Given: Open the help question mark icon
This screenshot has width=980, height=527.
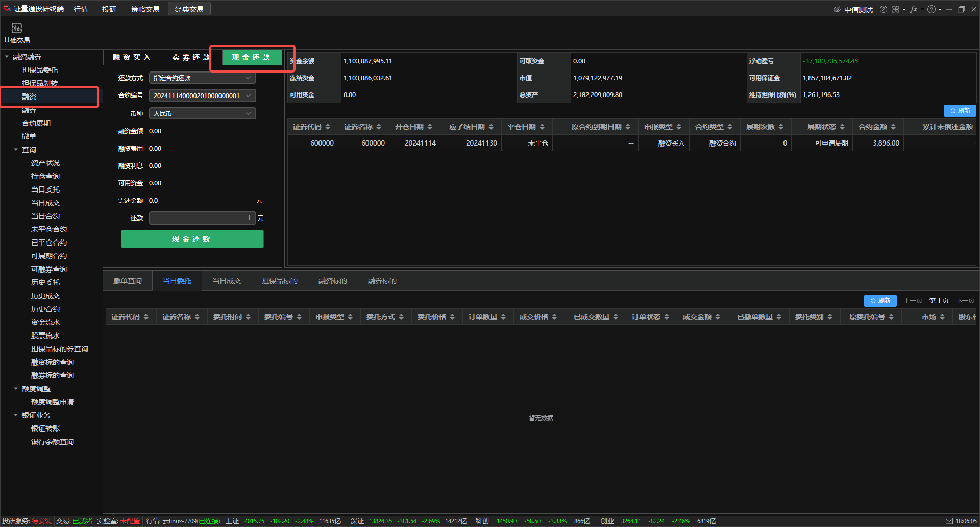Looking at the screenshot, I should (932, 9).
